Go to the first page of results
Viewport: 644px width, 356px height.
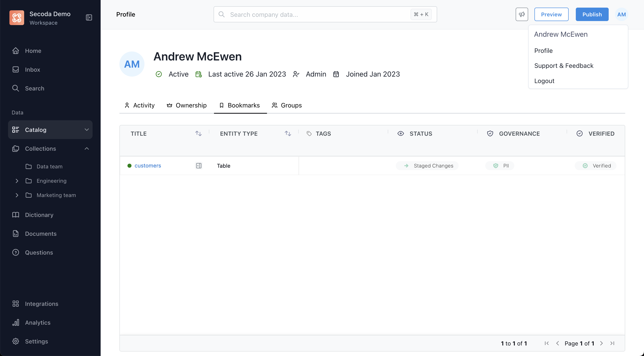(x=547, y=343)
